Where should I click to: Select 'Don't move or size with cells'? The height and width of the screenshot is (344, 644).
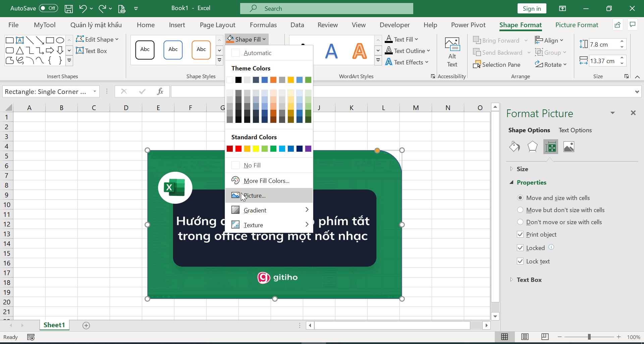[x=520, y=222]
